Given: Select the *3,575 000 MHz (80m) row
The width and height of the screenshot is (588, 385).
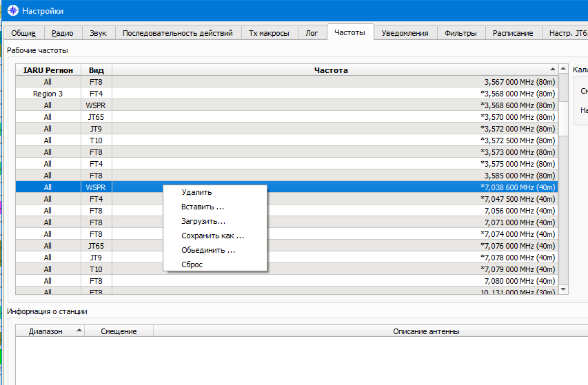Looking at the screenshot, I should point(287,164).
